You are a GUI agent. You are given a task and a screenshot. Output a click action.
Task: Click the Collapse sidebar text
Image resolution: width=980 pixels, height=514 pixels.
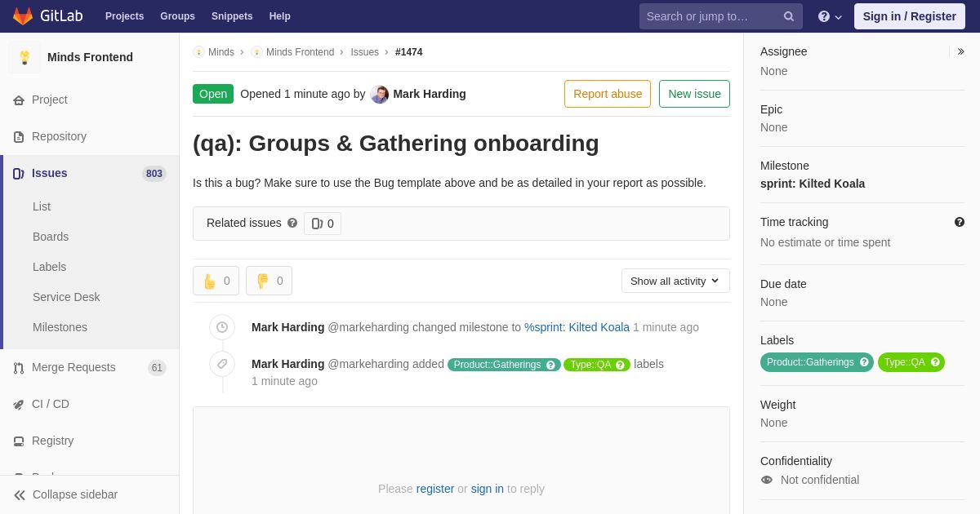[x=75, y=494]
